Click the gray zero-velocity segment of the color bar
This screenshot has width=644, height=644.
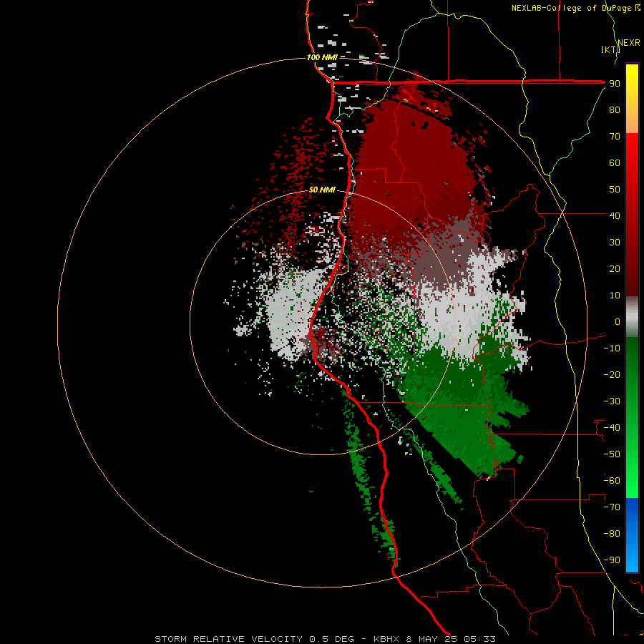pyautogui.click(x=632, y=316)
